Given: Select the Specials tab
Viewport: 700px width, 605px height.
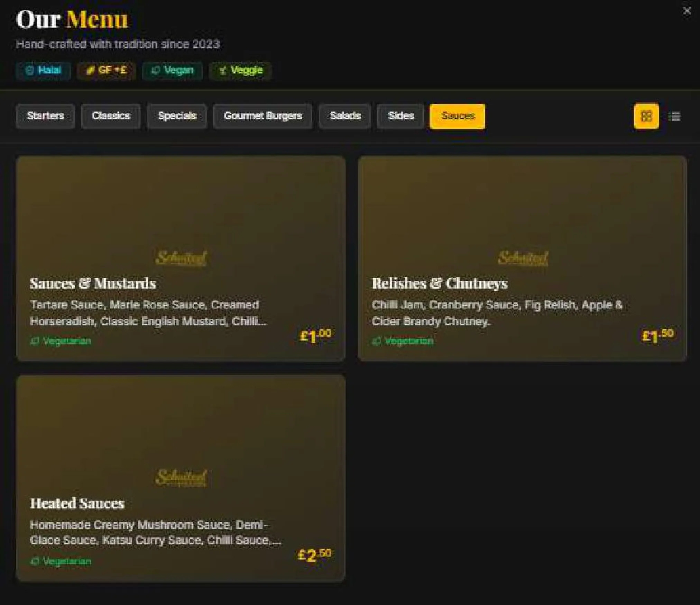Looking at the screenshot, I should (x=177, y=116).
